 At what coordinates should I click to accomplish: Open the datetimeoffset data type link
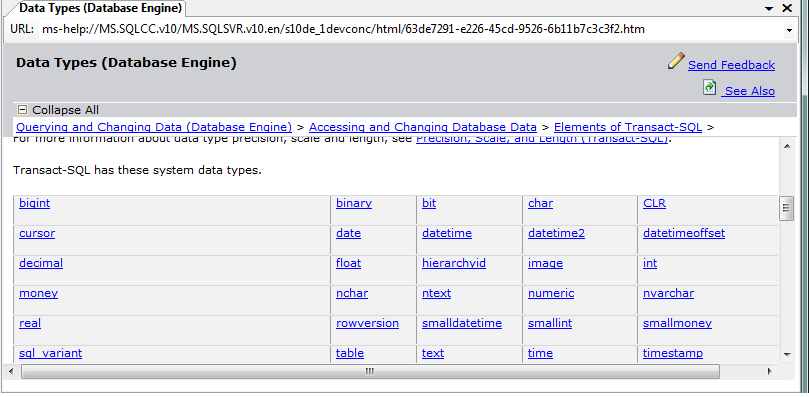pyautogui.click(x=684, y=233)
